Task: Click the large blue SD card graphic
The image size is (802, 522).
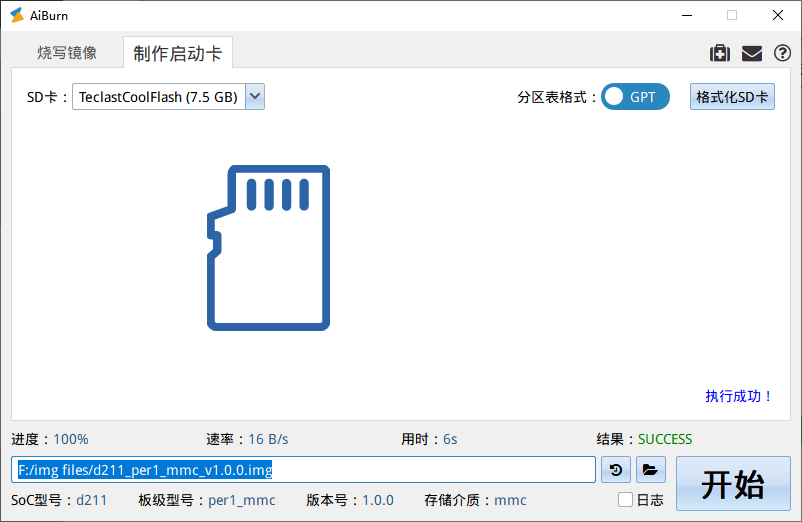Action: [268, 247]
